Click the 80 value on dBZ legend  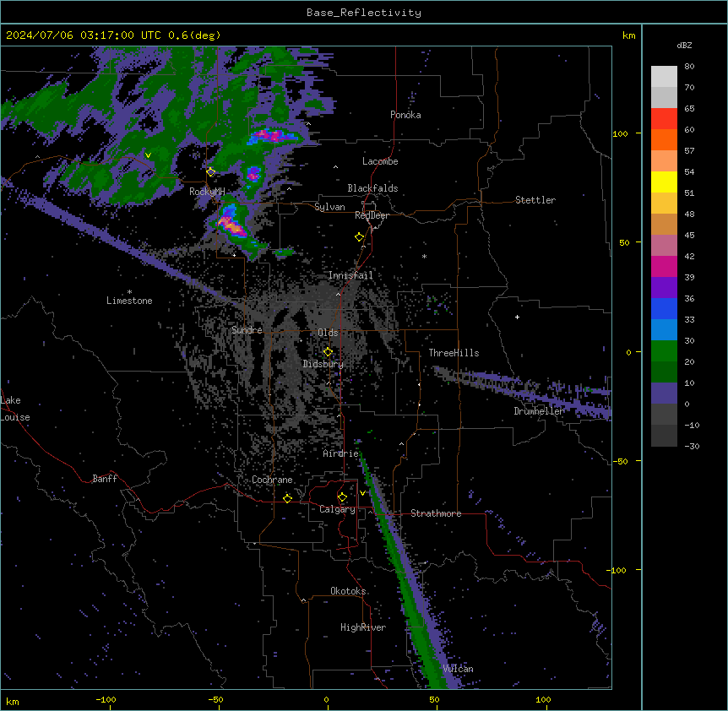(x=689, y=67)
